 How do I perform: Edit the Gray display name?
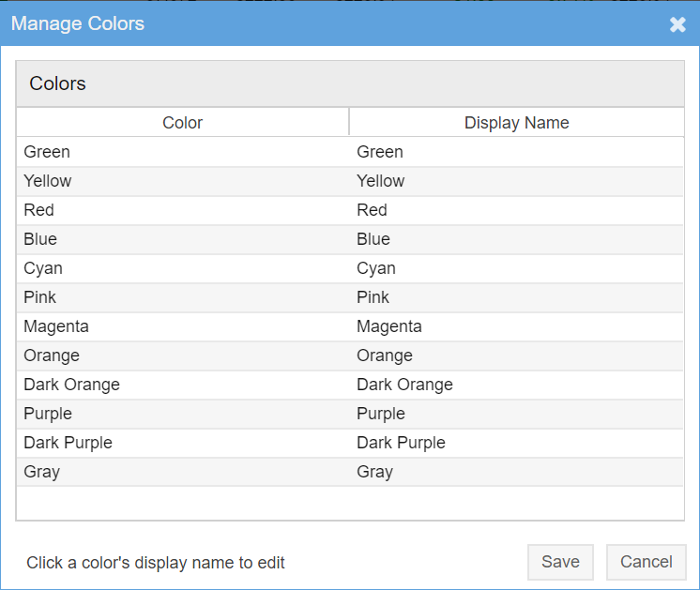(x=516, y=472)
